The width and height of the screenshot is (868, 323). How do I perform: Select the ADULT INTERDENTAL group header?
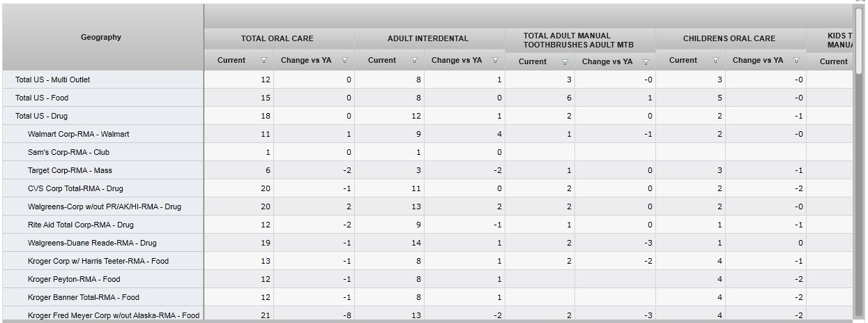(x=428, y=38)
